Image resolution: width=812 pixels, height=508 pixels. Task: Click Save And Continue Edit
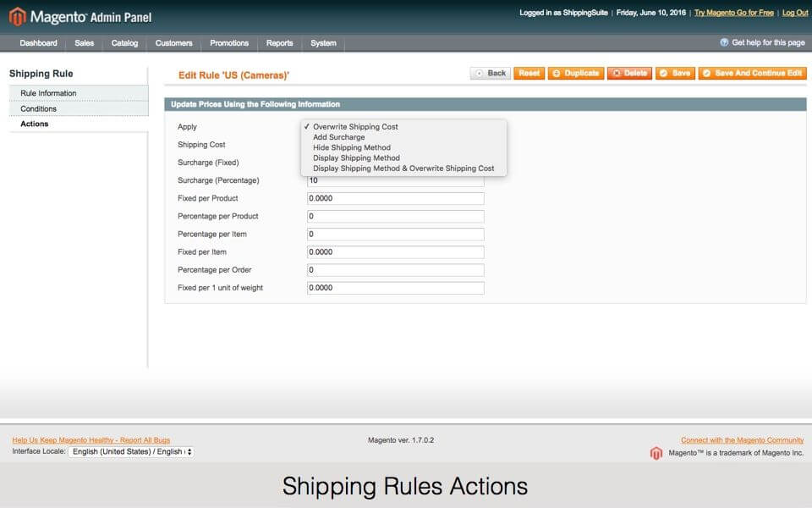[753, 73]
